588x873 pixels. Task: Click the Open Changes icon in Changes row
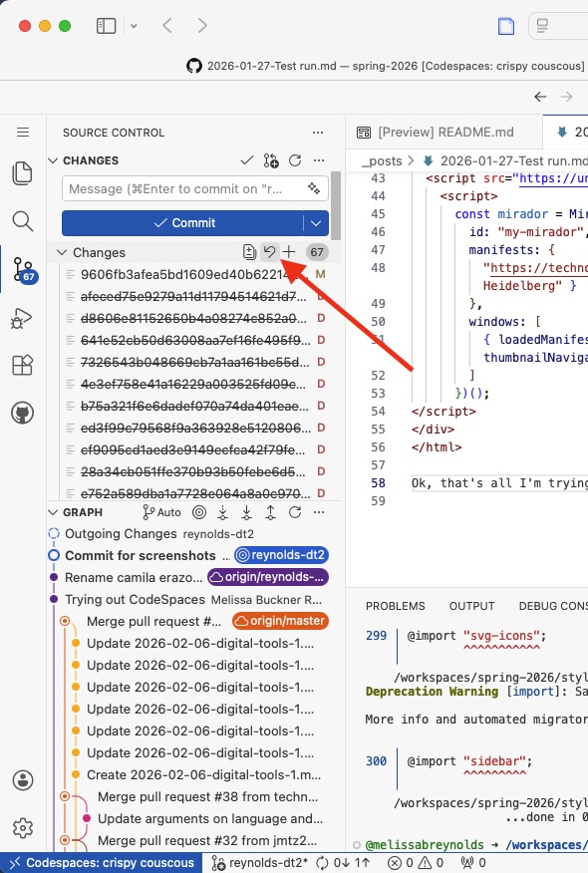point(249,252)
